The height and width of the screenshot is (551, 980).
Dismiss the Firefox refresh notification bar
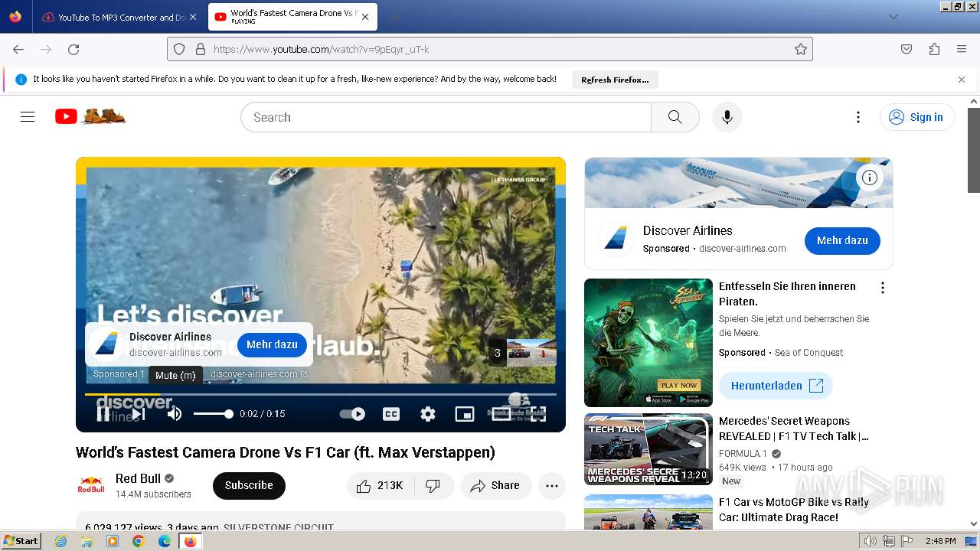(x=962, y=80)
